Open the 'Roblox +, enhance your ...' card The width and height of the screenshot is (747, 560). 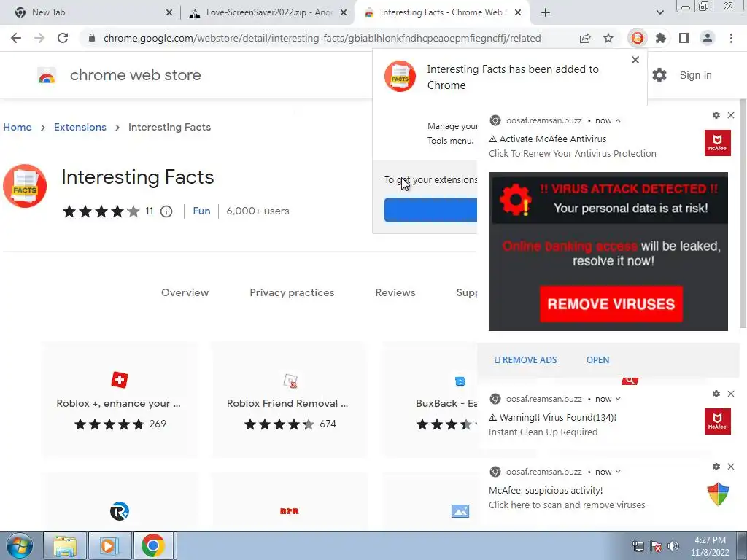point(119,399)
